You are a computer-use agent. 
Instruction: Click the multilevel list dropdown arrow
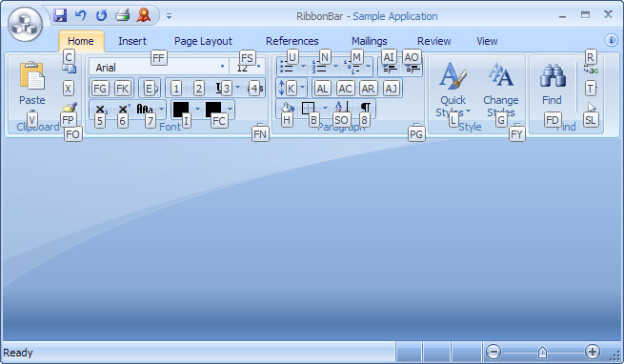click(x=368, y=67)
